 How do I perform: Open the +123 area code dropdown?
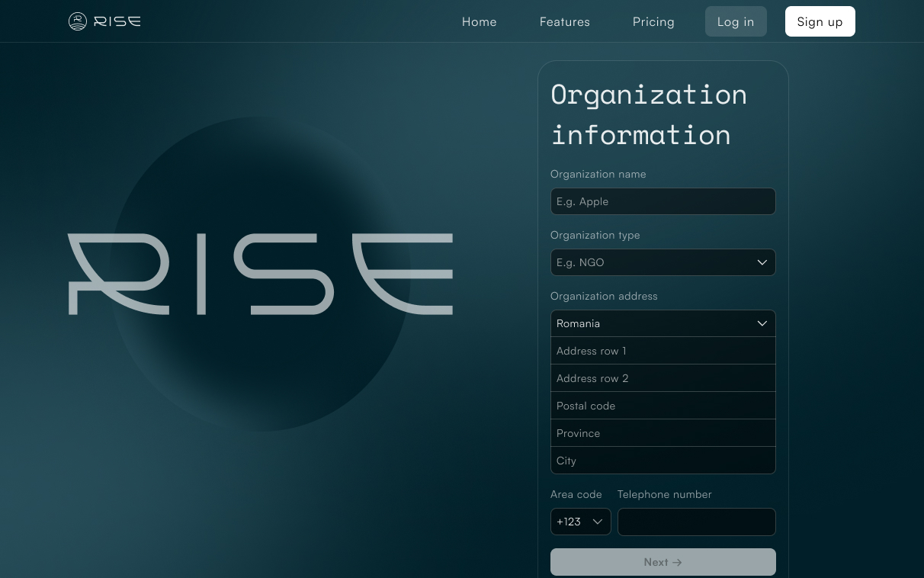click(x=580, y=522)
